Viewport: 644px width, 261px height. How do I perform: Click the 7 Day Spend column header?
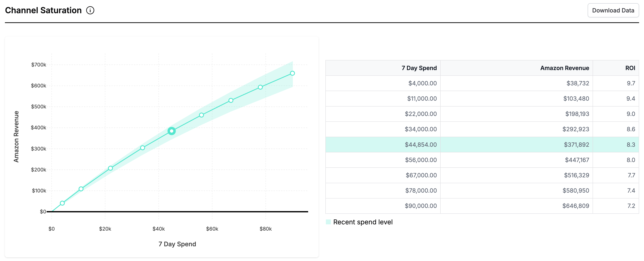tap(419, 68)
